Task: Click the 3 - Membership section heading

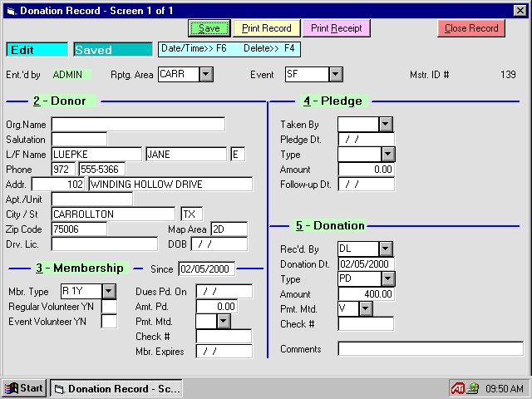Action: [80, 268]
